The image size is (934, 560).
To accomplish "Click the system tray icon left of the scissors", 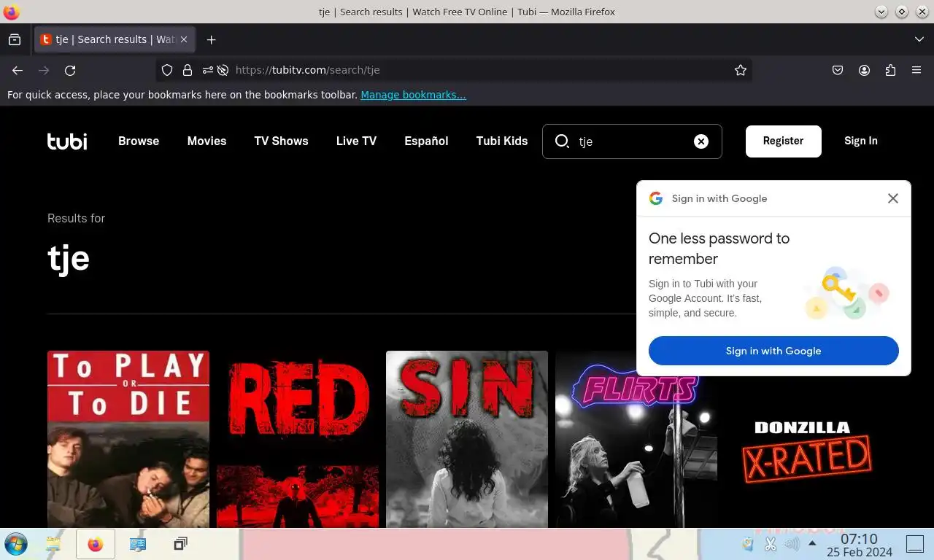I will [x=749, y=544].
